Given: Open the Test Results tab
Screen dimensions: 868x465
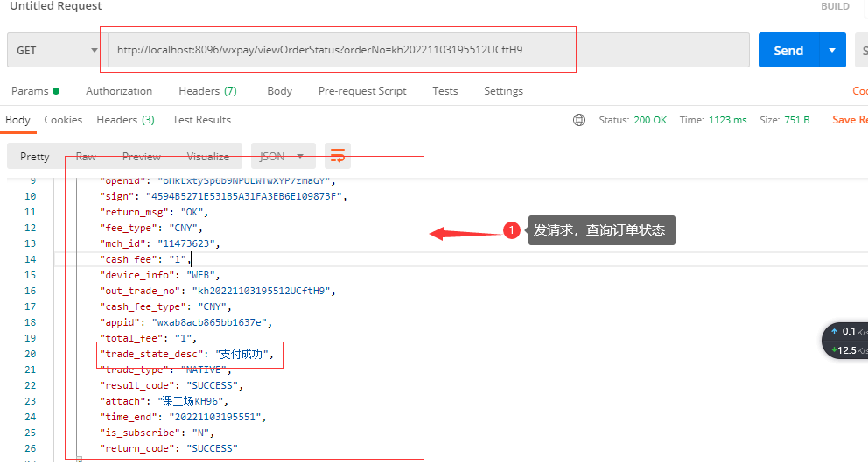Looking at the screenshot, I should pyautogui.click(x=201, y=120).
